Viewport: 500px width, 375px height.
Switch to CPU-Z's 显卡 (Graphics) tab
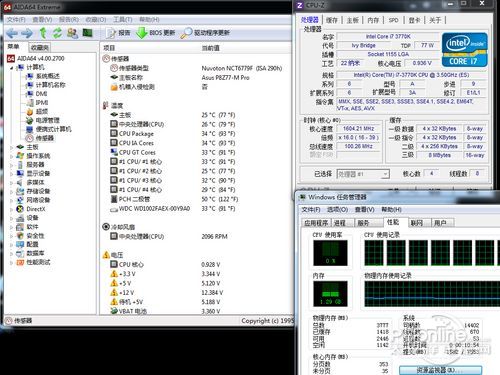tap(414, 20)
